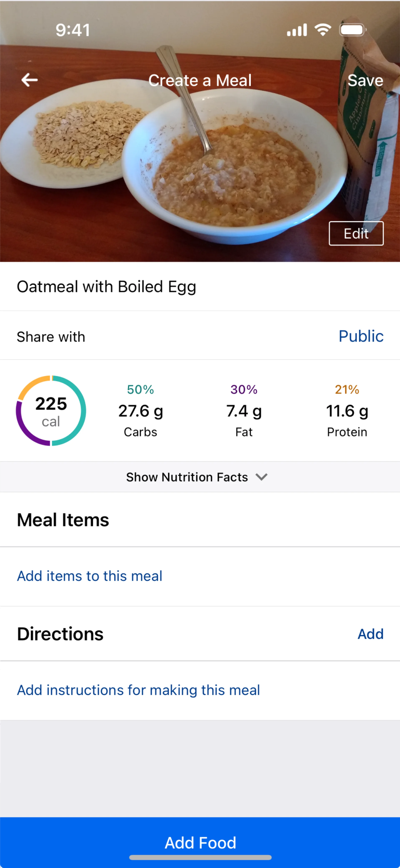Tap Add items to this meal
Image resolution: width=400 pixels, height=868 pixels.
(90, 576)
